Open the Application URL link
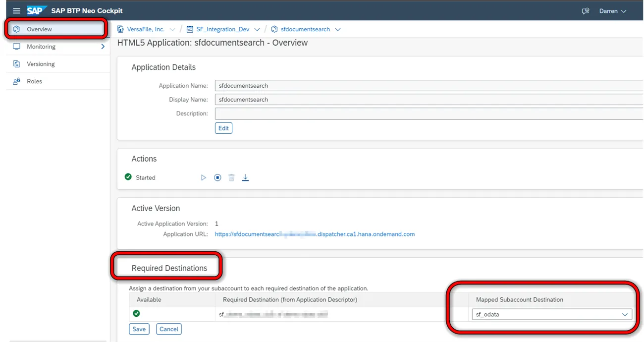The width and height of the screenshot is (644, 342). [315, 234]
